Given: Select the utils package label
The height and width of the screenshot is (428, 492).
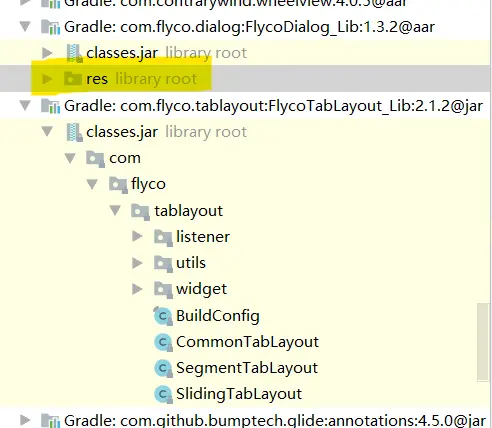Looking at the screenshot, I should coord(191,263).
